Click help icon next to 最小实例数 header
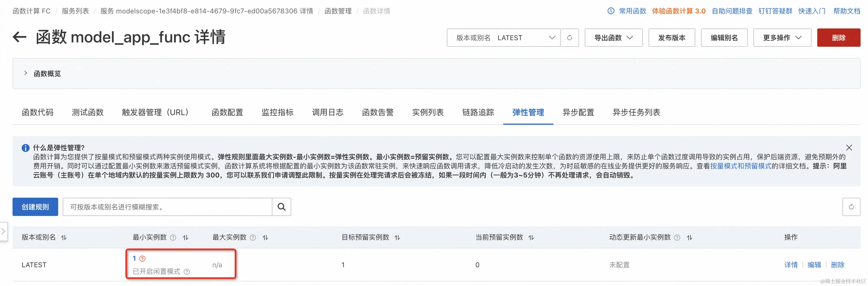The height and width of the screenshot is (286, 868). [173, 238]
